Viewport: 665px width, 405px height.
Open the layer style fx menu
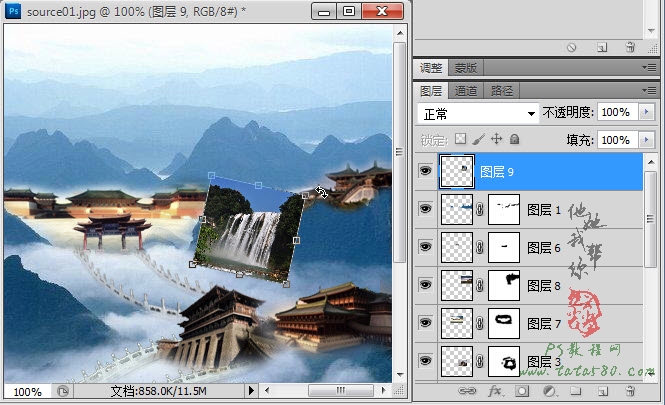click(x=495, y=391)
